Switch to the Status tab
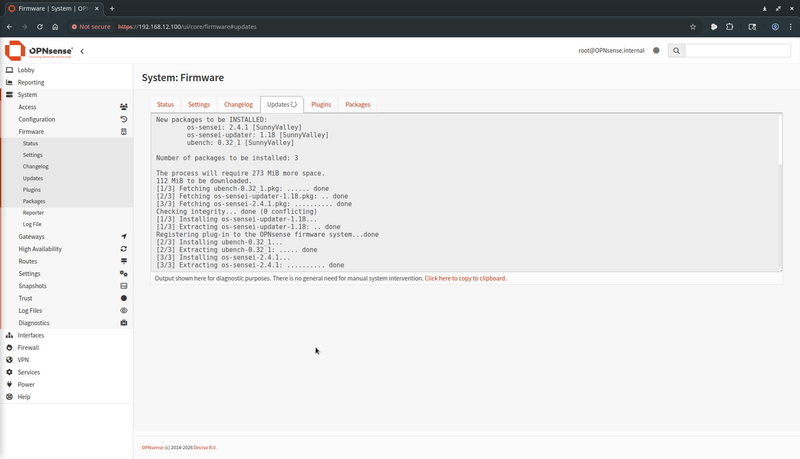The width and height of the screenshot is (800, 459). (x=165, y=105)
